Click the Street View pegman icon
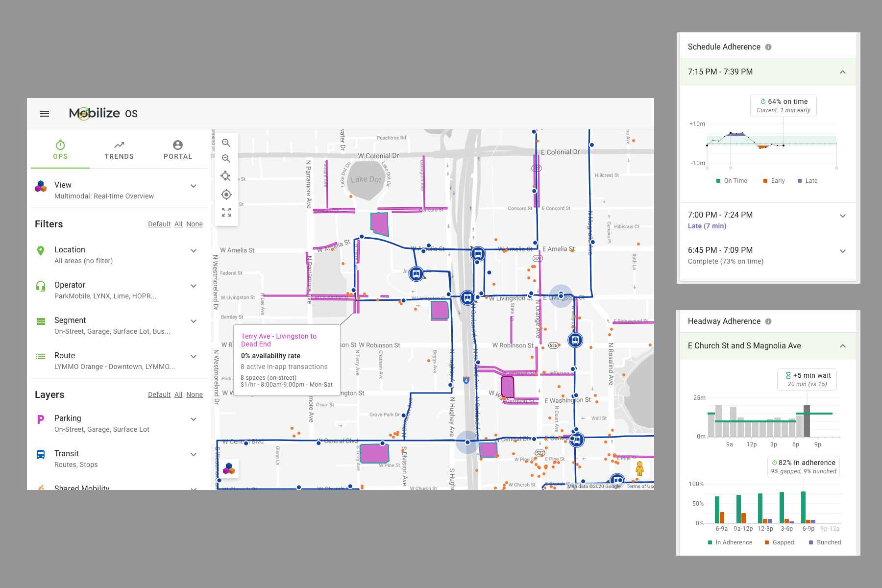 click(639, 468)
